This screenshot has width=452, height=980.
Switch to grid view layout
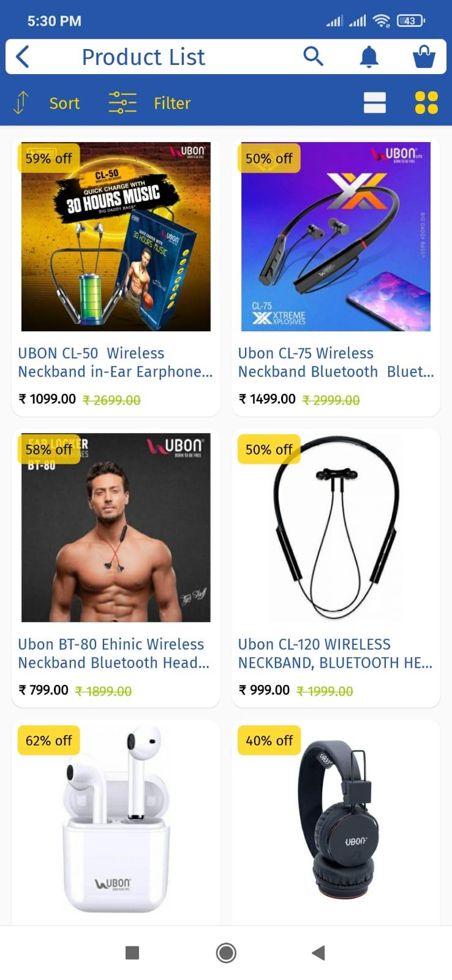point(426,103)
